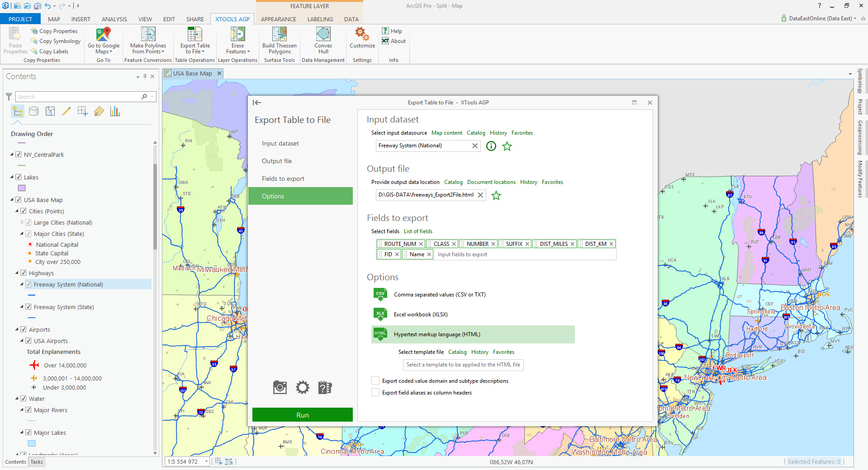This screenshot has width=868, height=470.
Task: Enable Export coded value domain descriptions
Action: tap(375, 381)
